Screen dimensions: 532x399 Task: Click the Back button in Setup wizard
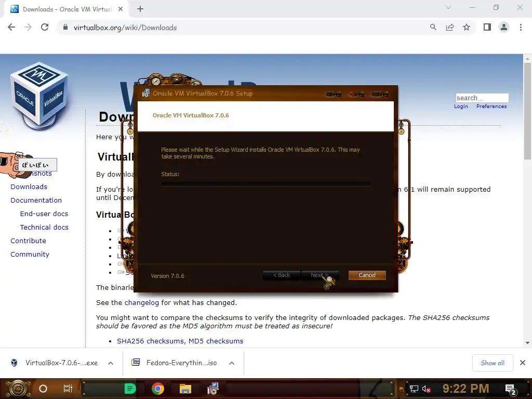coord(281,275)
